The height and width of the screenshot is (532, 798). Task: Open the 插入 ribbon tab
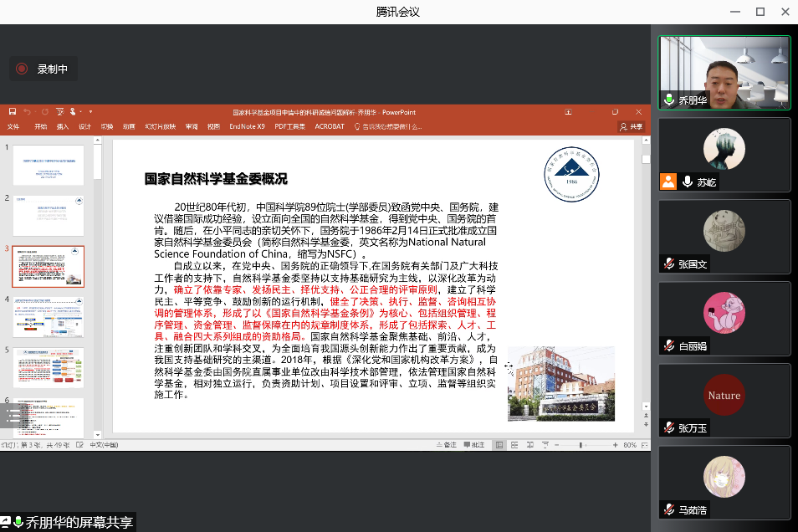click(63, 126)
